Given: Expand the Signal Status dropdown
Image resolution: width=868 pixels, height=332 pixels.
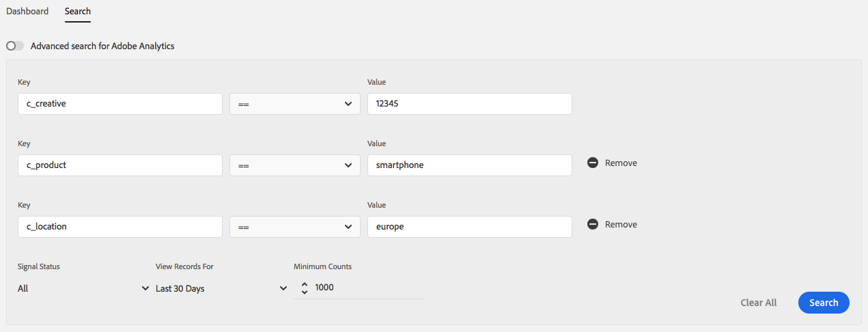Looking at the screenshot, I should (x=83, y=288).
